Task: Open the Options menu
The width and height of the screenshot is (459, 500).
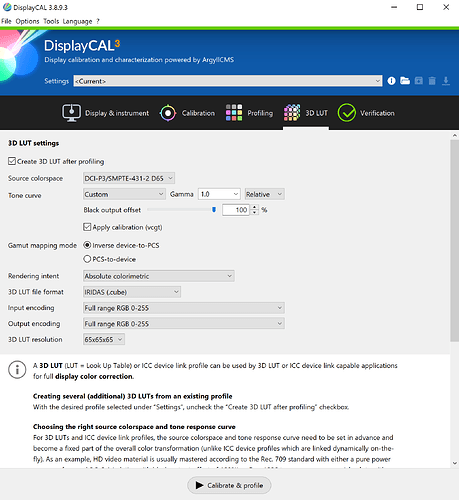Action: tap(27, 21)
